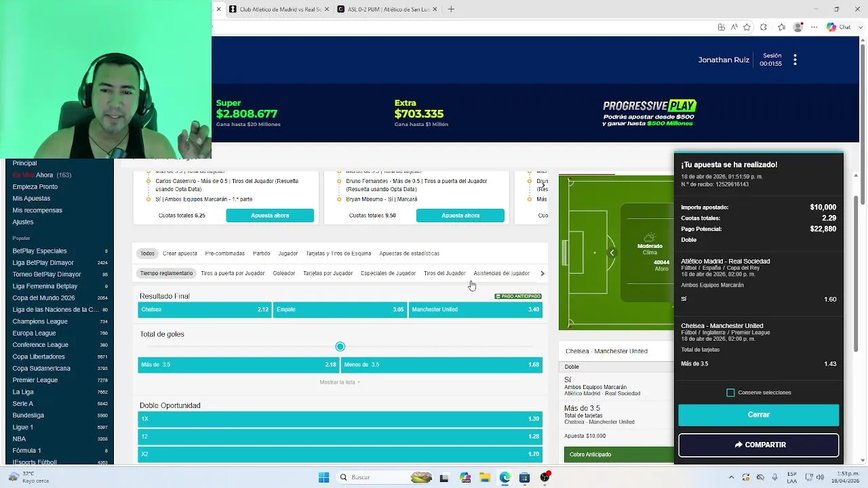
Task: Expand Mostrar la lista under Total de goles
Action: click(x=340, y=382)
